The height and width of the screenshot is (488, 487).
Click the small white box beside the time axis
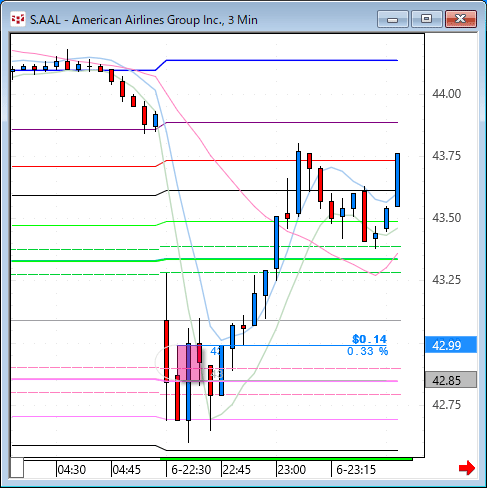(x=17, y=468)
